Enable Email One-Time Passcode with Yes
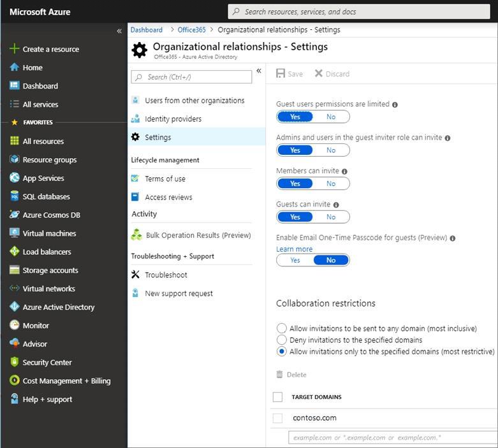498x448 pixels. pyautogui.click(x=295, y=260)
